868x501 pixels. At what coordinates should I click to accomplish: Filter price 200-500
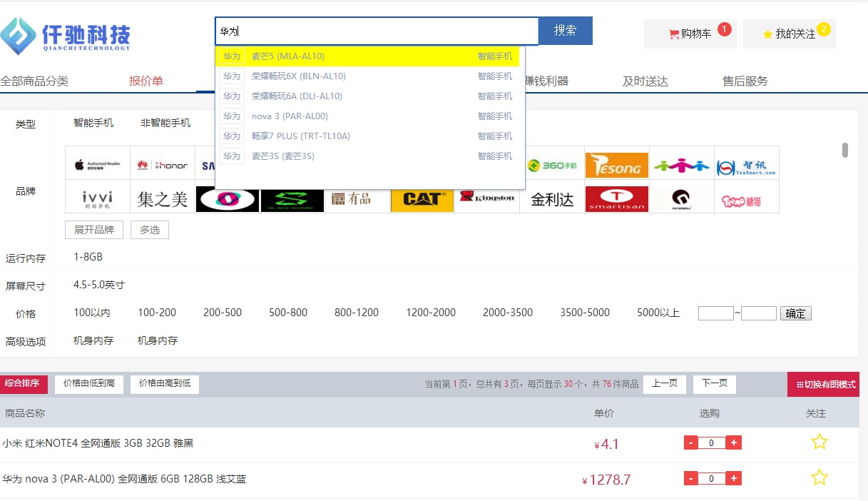[223, 313]
